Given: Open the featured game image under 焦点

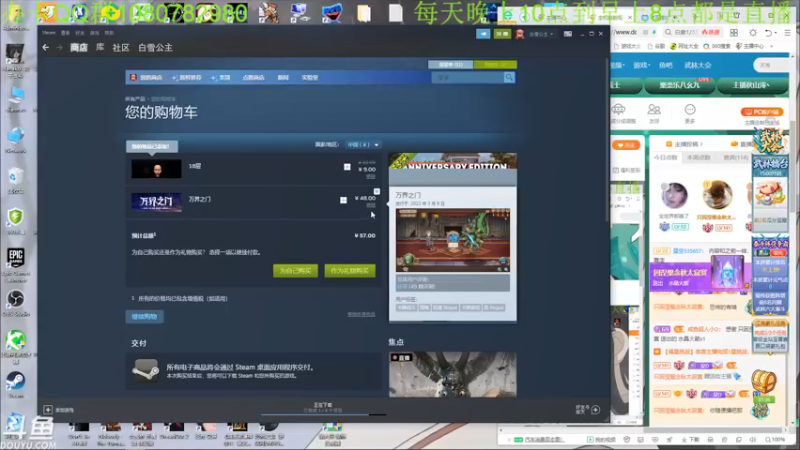Looking at the screenshot, I should (x=453, y=374).
